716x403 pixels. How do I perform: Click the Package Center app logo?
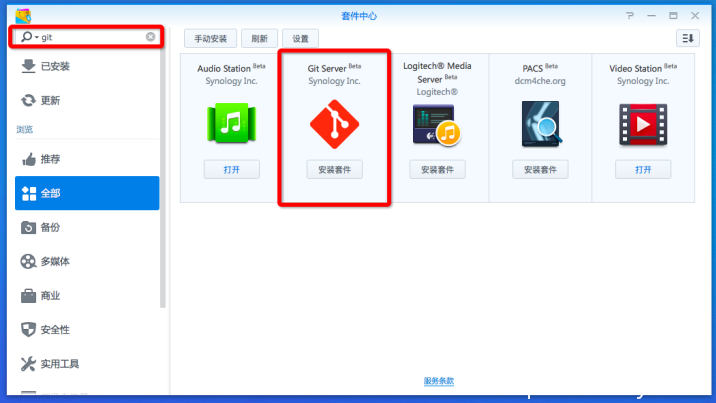coord(23,16)
